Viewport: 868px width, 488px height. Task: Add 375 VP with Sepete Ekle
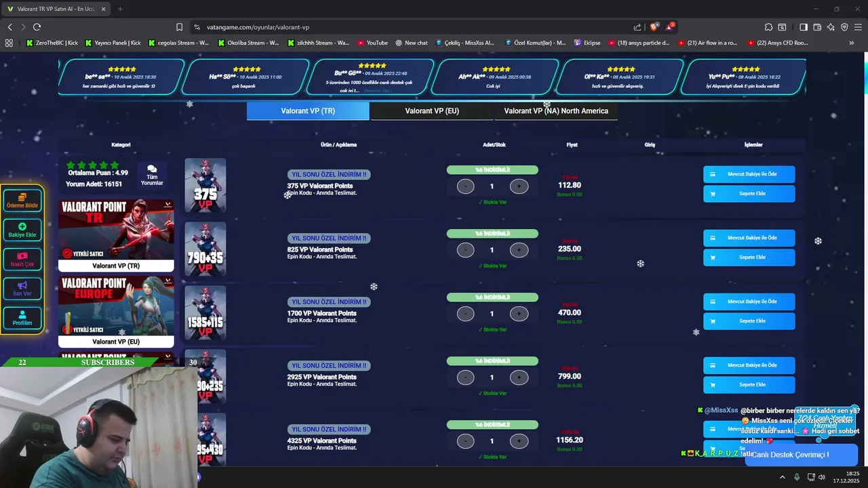coord(749,194)
